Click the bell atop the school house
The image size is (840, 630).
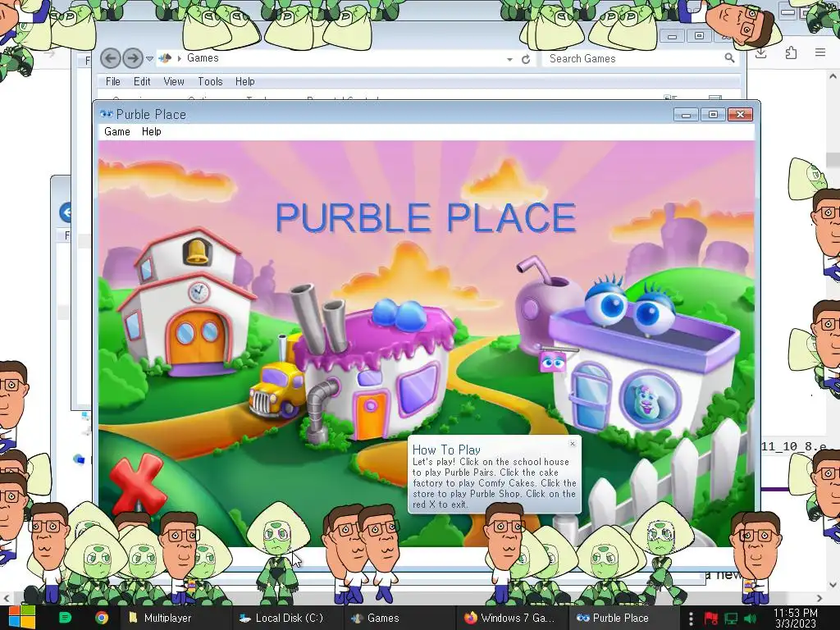(x=197, y=251)
